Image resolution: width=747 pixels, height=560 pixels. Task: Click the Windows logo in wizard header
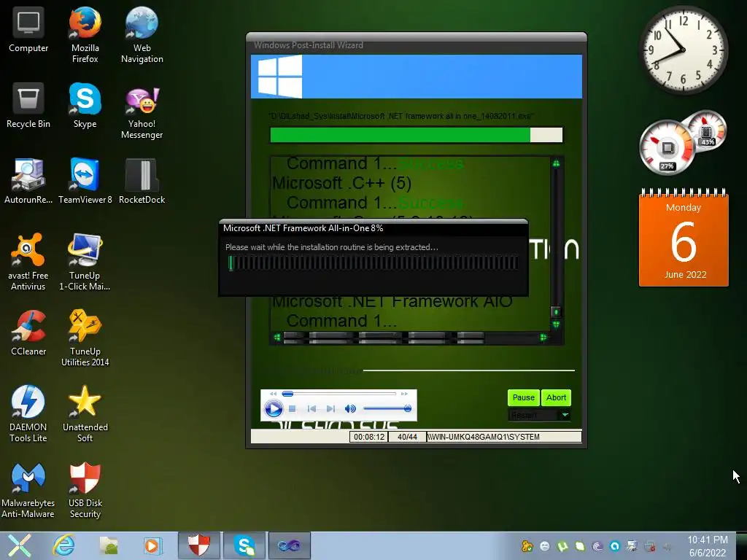tap(280, 76)
